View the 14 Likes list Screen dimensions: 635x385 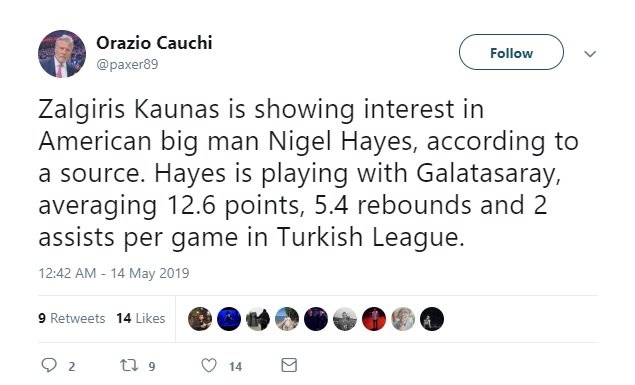point(141,318)
